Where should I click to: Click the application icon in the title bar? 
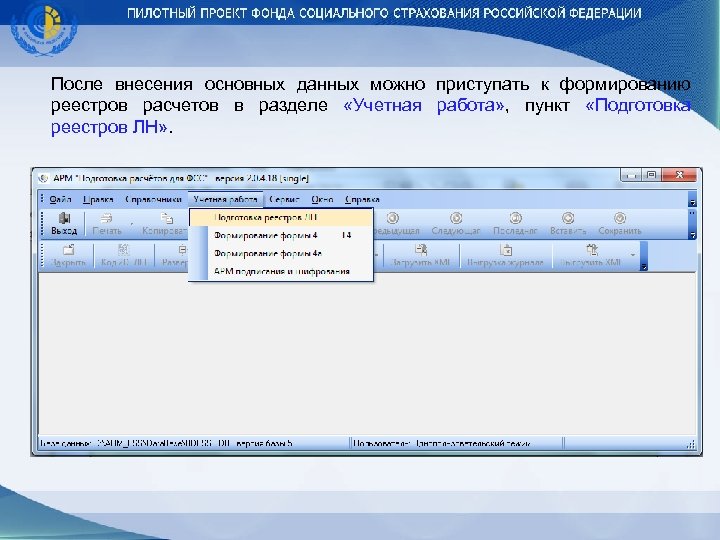(x=44, y=178)
